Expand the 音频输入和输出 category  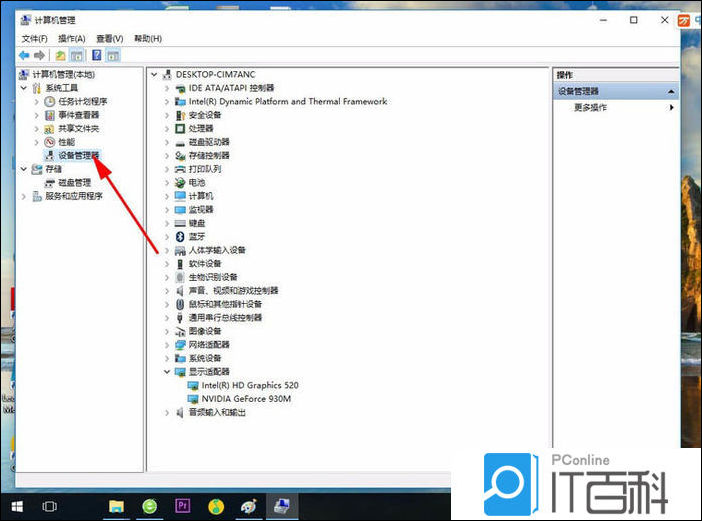point(167,412)
